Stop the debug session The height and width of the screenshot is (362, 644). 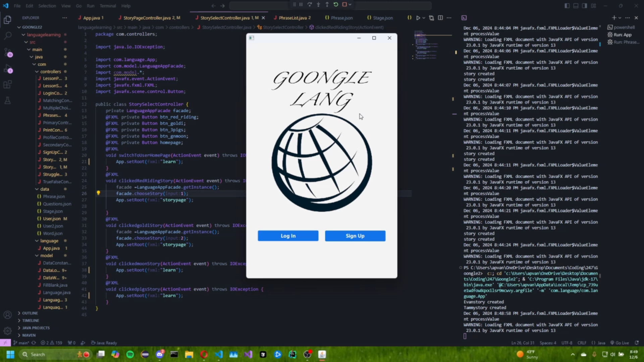click(x=344, y=5)
